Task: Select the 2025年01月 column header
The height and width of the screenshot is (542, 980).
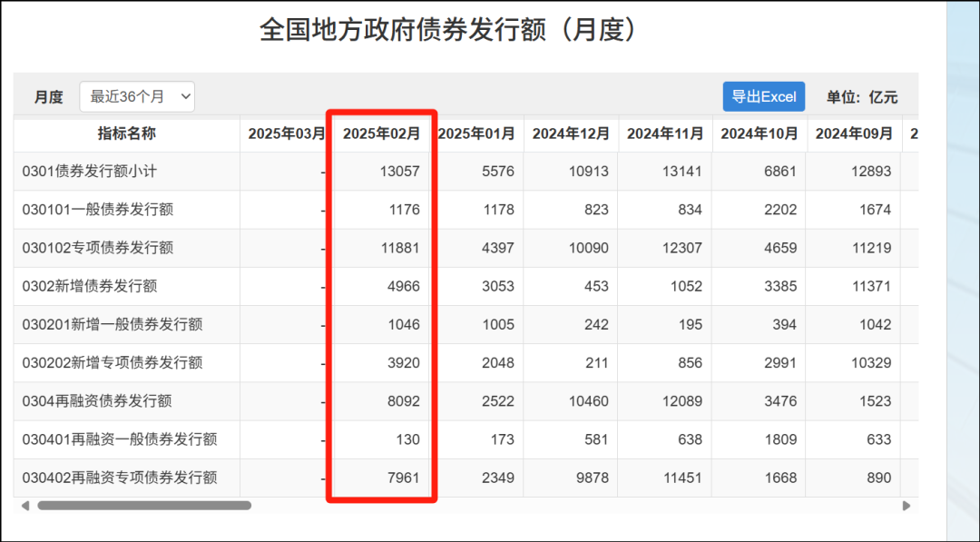Action: (x=476, y=133)
